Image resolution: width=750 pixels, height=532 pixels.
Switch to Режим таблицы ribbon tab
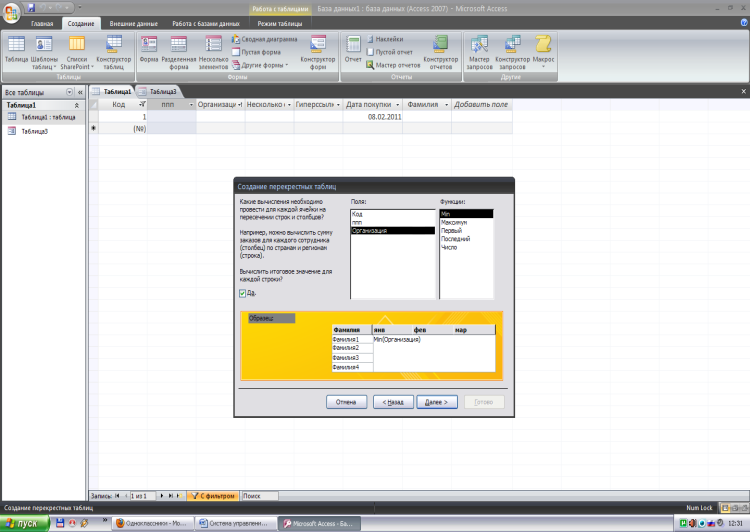tap(280, 23)
